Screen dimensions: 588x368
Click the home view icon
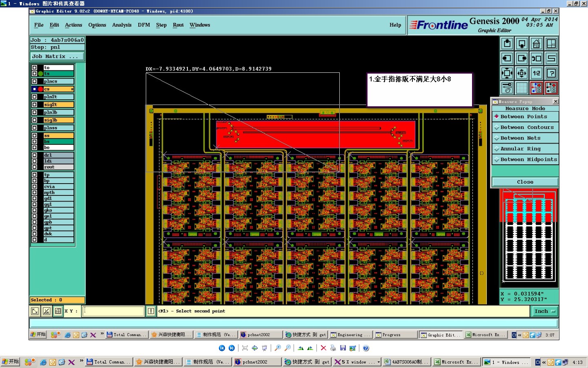536,43
